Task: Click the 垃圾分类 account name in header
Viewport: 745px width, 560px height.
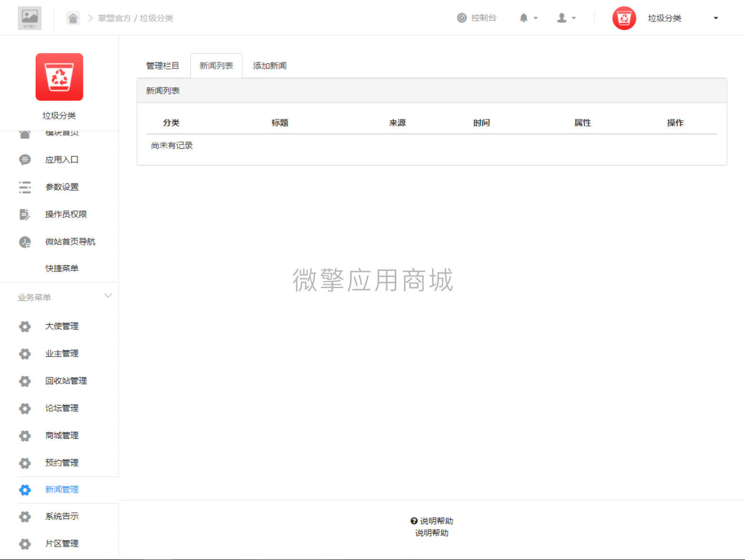Action: pos(665,18)
